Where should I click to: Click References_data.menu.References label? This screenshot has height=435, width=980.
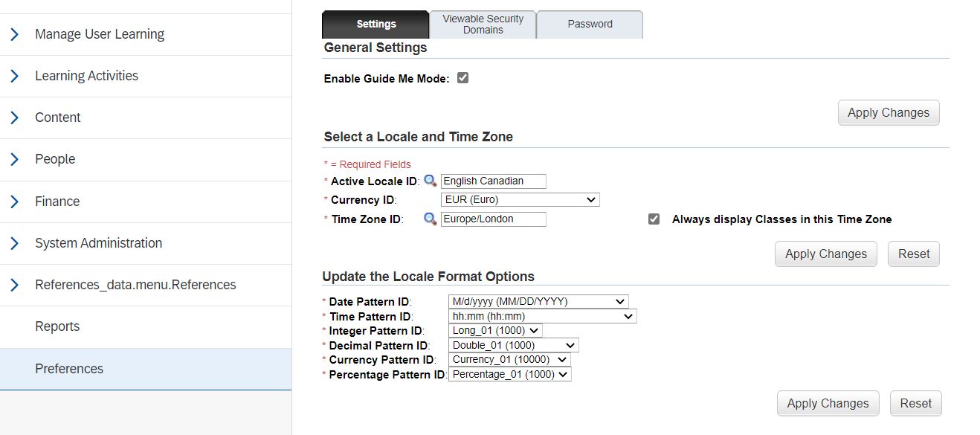coord(135,285)
